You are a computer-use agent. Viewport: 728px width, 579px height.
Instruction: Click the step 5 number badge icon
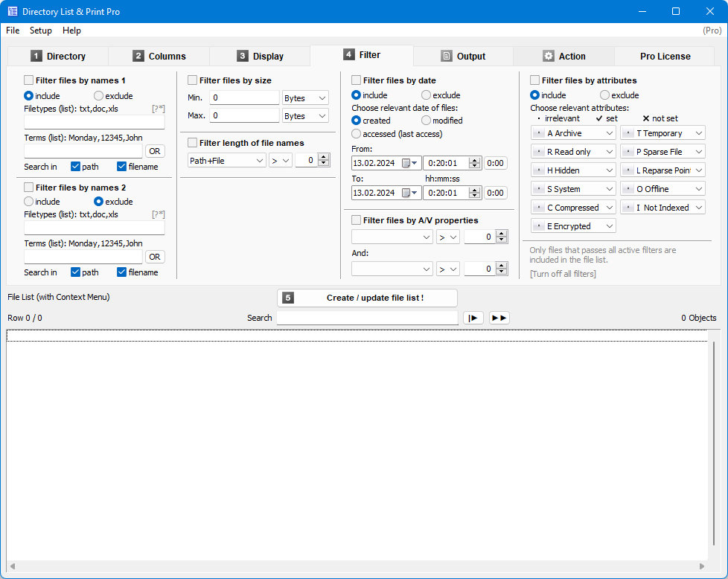[x=288, y=298]
